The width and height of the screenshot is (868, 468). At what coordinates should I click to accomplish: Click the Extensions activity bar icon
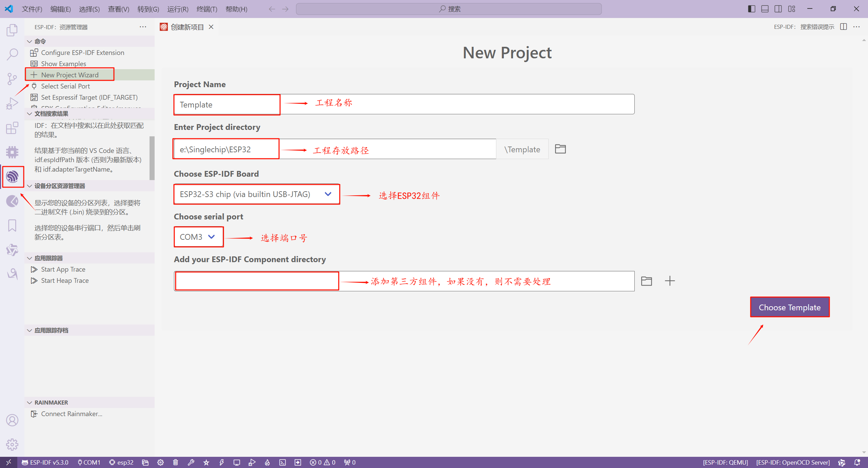pos(12,128)
